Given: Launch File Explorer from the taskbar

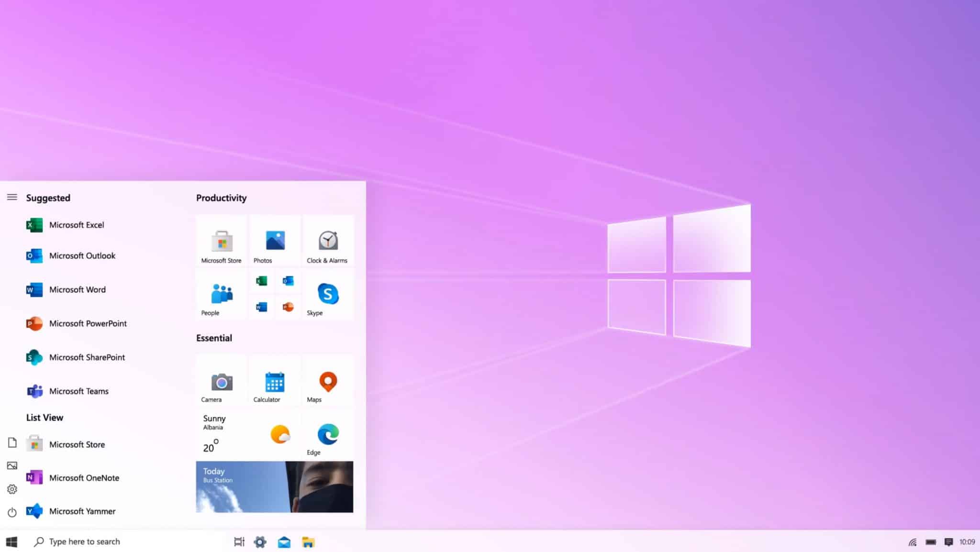Looking at the screenshot, I should 309,541.
